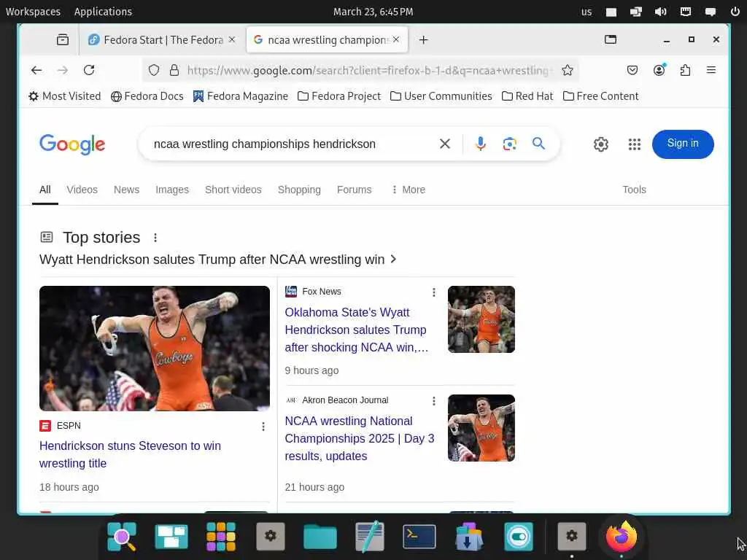Open Firefox View tab list icon
747x560 pixels.
(63, 40)
